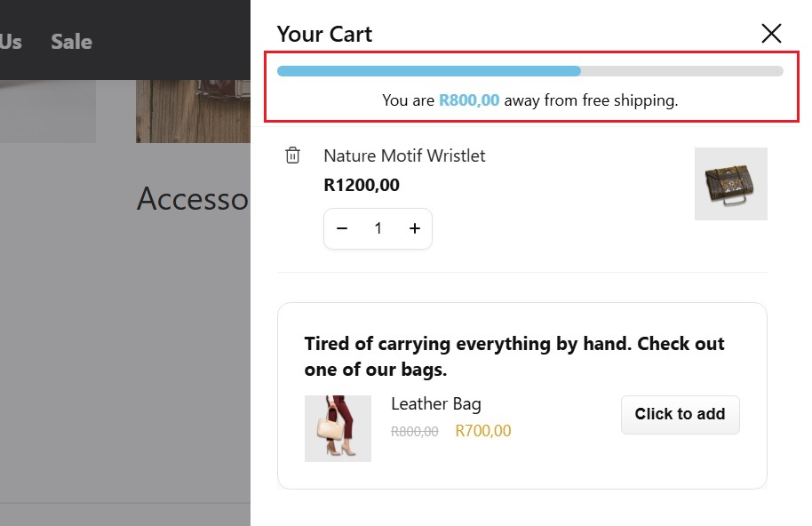Click the blue R800,00 free shipping amount
The image size is (812, 526).
click(469, 100)
